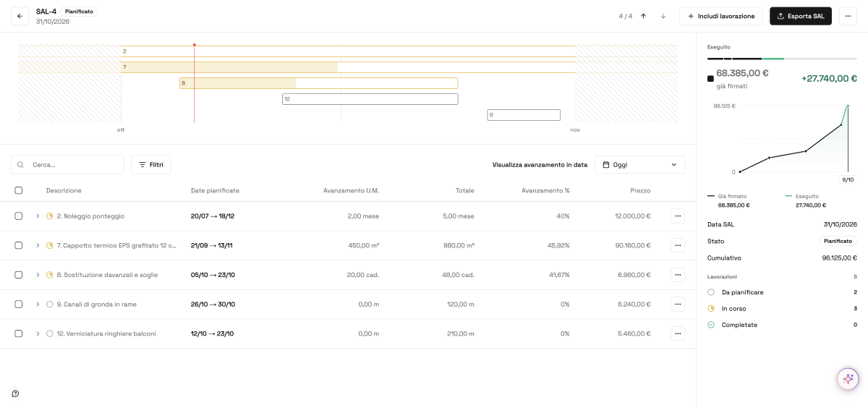Check the Cappotto termico EPS row

(19, 245)
